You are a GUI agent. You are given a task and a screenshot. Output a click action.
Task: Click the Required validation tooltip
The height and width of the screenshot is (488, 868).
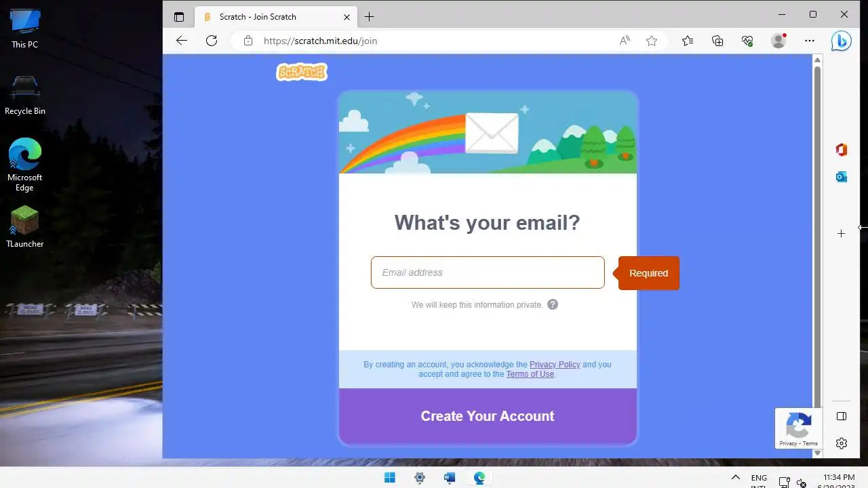(648, 273)
